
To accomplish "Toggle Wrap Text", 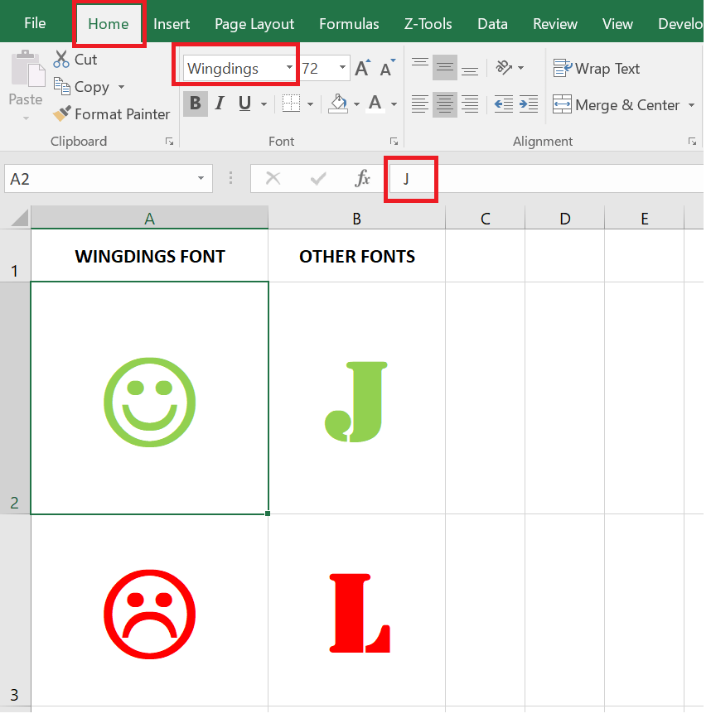I will (x=597, y=69).
